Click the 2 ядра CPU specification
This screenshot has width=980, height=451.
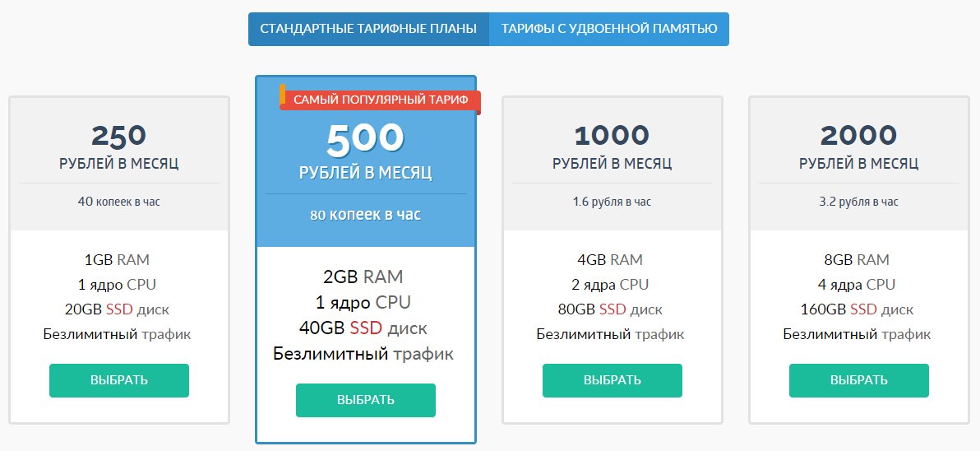click(x=610, y=285)
